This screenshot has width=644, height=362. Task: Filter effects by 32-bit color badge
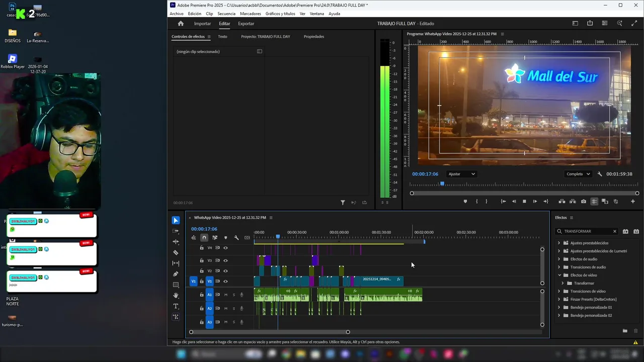pyautogui.click(x=636, y=231)
